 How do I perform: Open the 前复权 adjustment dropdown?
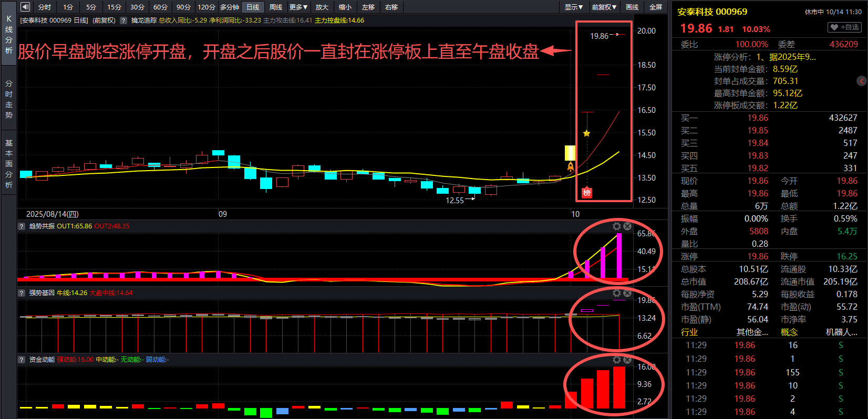604,7
